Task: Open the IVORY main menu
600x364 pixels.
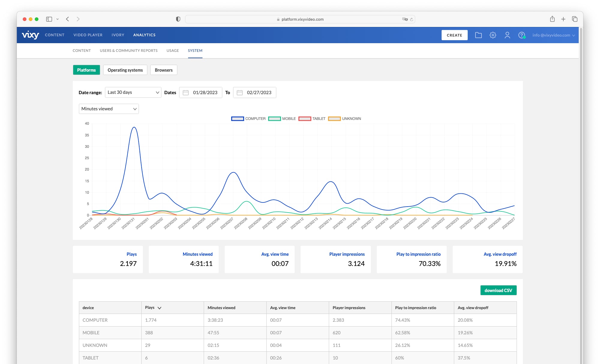Action: (x=118, y=35)
